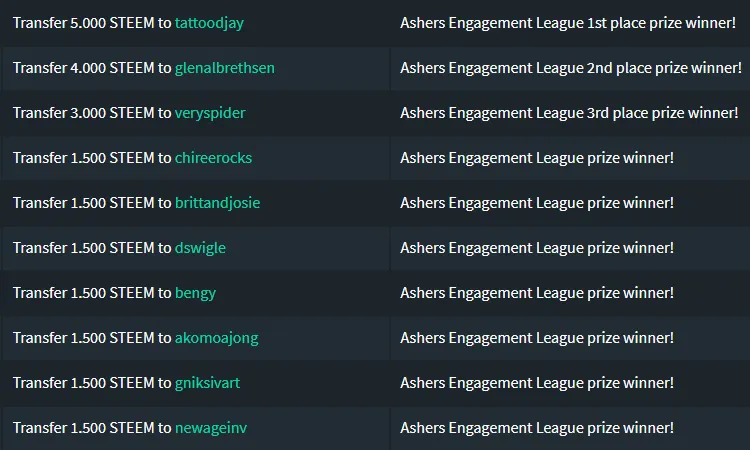Open the akomoajong account link
Screen dimensions: 750x450
(x=216, y=338)
